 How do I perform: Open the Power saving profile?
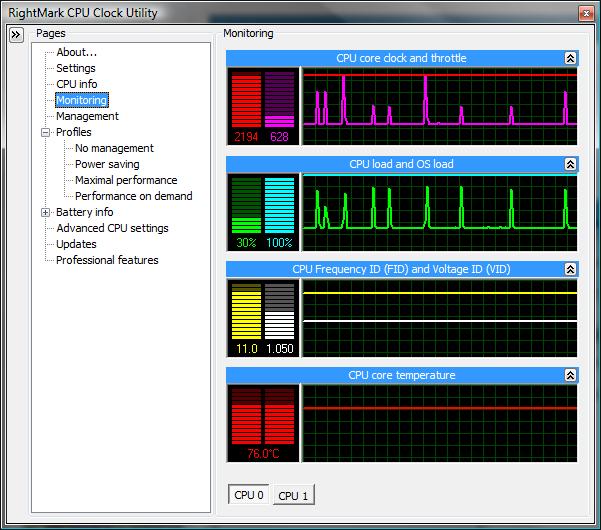pos(107,164)
